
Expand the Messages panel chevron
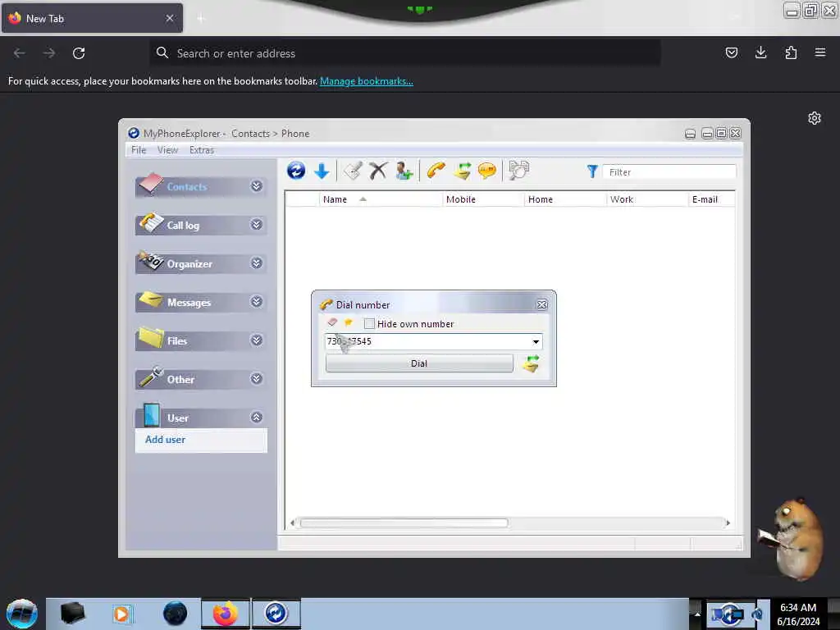click(257, 302)
